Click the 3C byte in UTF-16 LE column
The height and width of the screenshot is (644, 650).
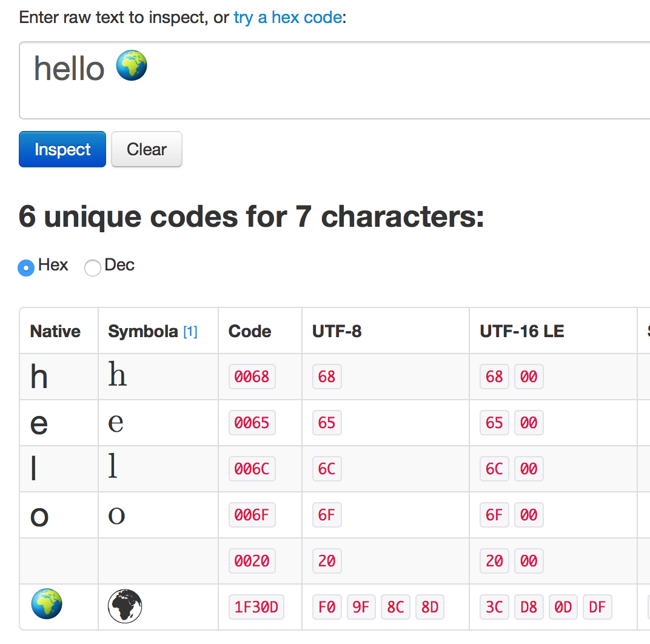point(494,607)
